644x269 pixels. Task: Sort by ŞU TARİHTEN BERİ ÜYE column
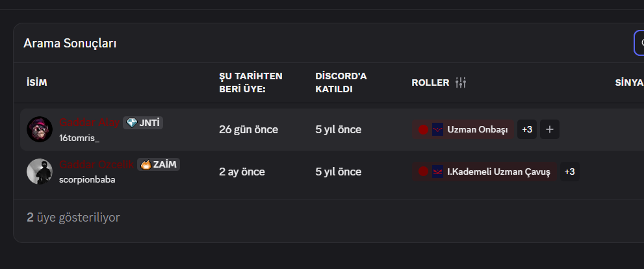(251, 83)
